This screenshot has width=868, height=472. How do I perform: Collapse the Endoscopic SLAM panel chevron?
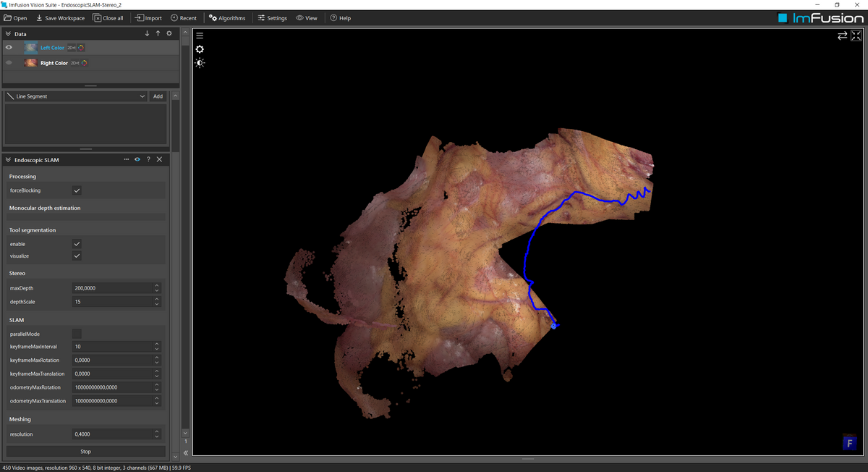coord(8,159)
